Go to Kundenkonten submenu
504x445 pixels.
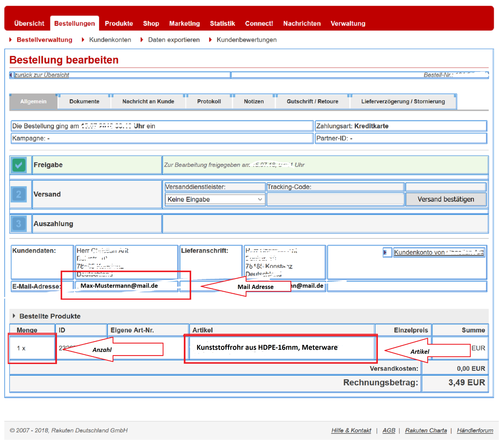pyautogui.click(x=110, y=40)
